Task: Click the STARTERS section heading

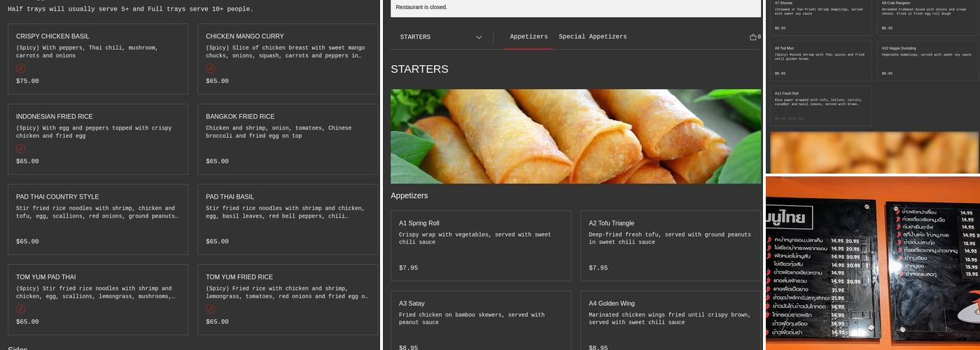Action: click(419, 69)
